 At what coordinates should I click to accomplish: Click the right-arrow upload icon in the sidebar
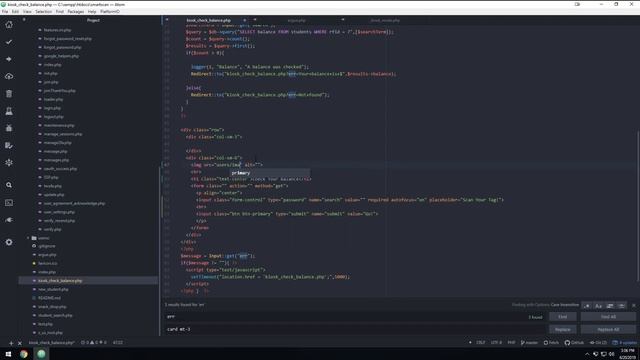click(x=9, y=59)
